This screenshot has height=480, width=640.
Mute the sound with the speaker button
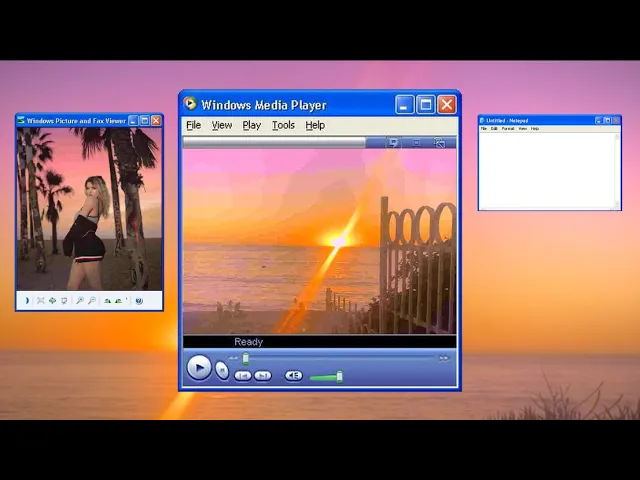point(293,375)
